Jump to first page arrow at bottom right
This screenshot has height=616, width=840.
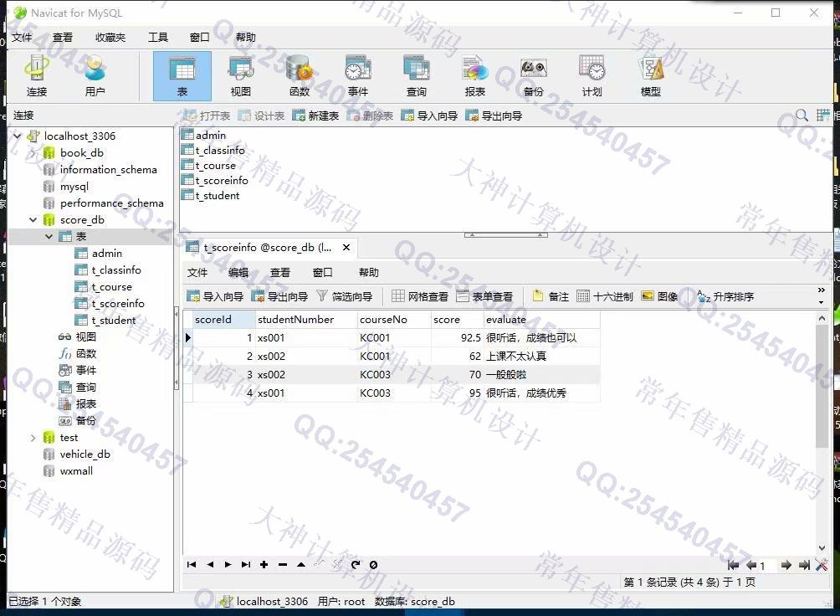pos(733,565)
